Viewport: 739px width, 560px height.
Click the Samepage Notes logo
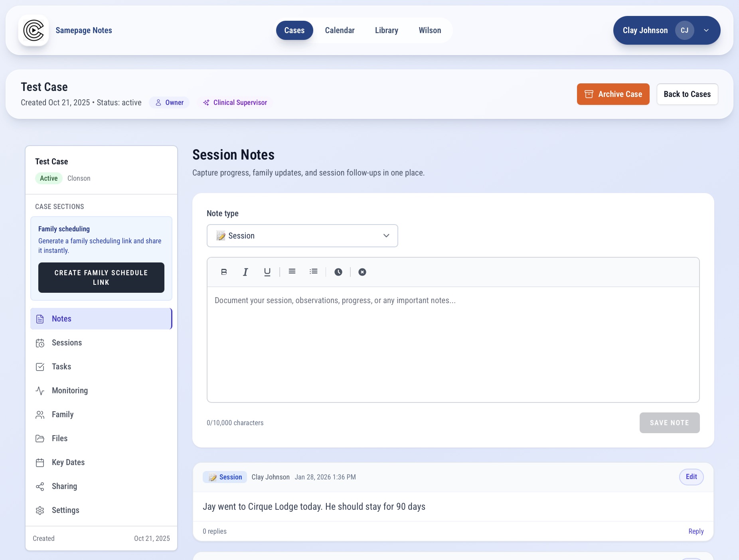[34, 30]
